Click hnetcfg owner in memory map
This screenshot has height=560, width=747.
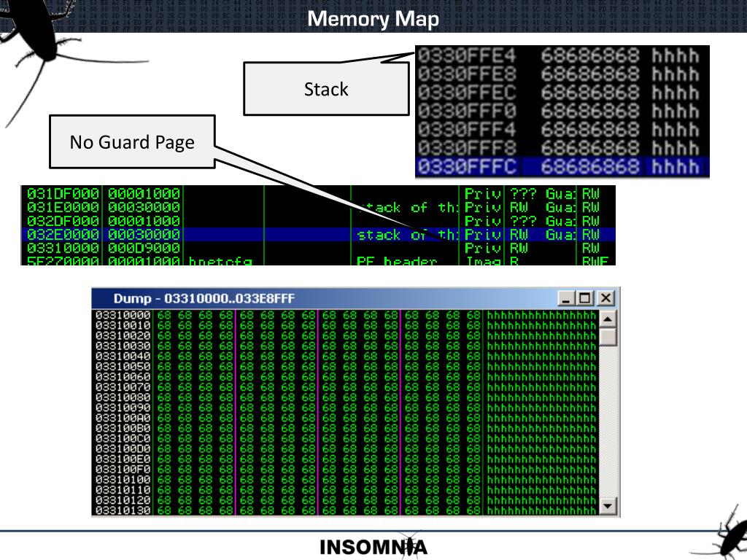(220, 261)
